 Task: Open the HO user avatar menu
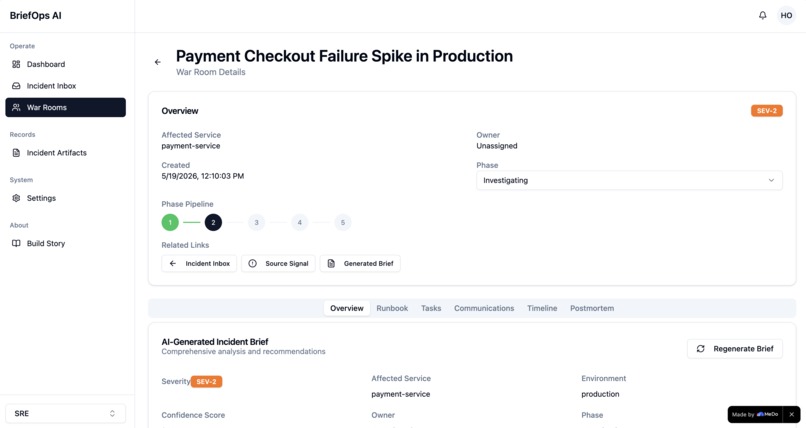(786, 15)
